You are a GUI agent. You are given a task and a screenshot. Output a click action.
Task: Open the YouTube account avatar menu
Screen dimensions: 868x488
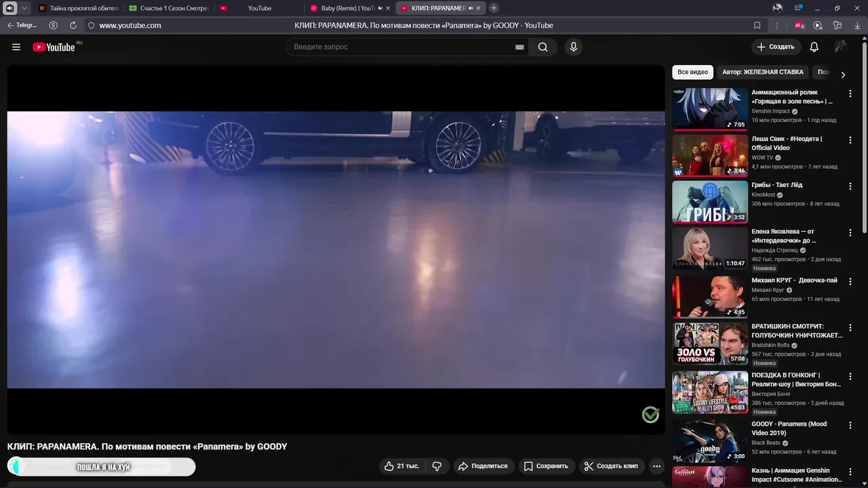(840, 47)
